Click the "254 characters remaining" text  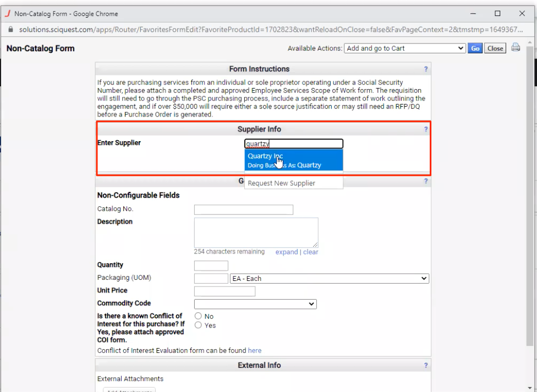(229, 252)
